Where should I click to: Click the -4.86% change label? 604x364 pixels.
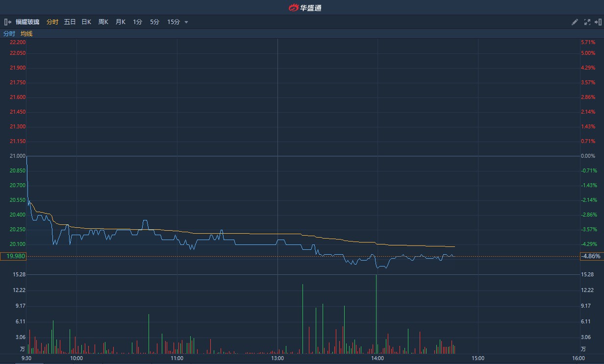tap(591, 256)
